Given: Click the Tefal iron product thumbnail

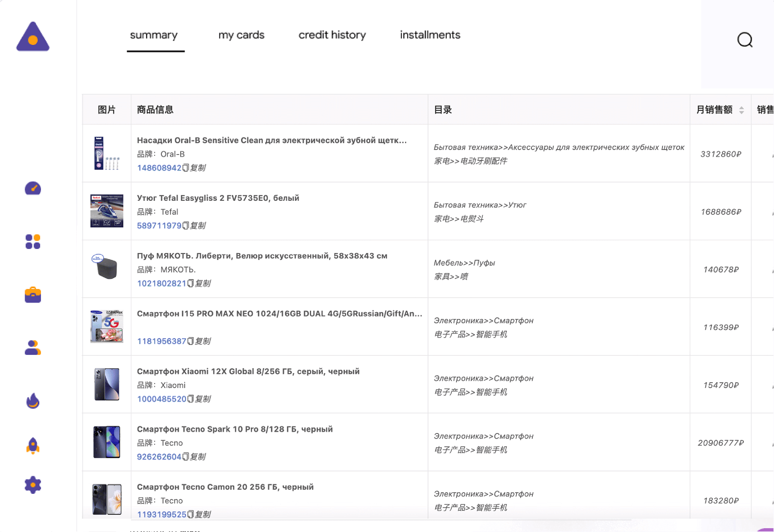Looking at the screenshot, I should [x=107, y=211].
